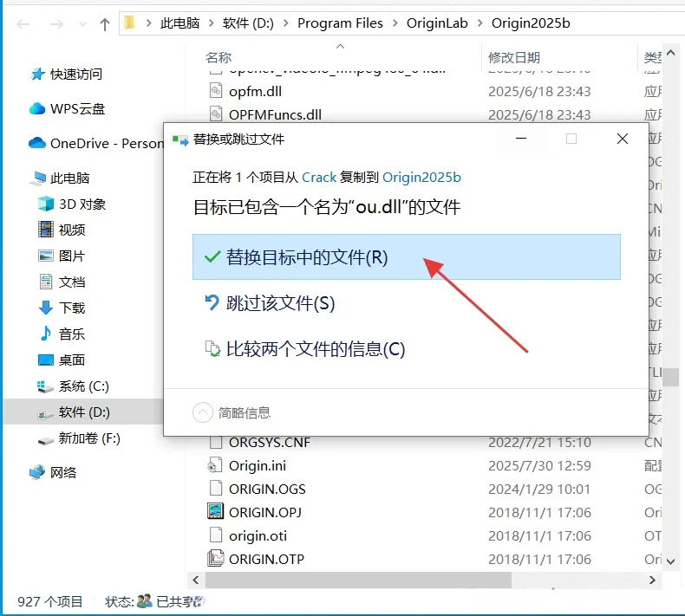
Task: Open the 系统 (C:) drive
Action: tap(83, 386)
